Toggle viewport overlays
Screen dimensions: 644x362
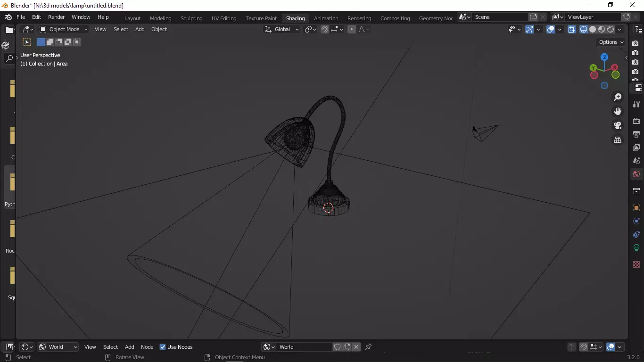point(551,29)
